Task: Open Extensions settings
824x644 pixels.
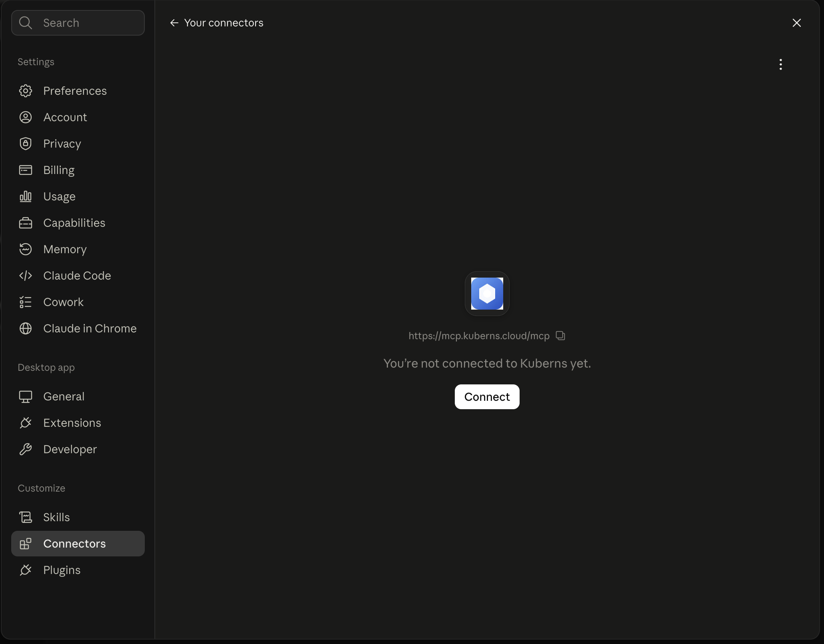Action: [78, 423]
